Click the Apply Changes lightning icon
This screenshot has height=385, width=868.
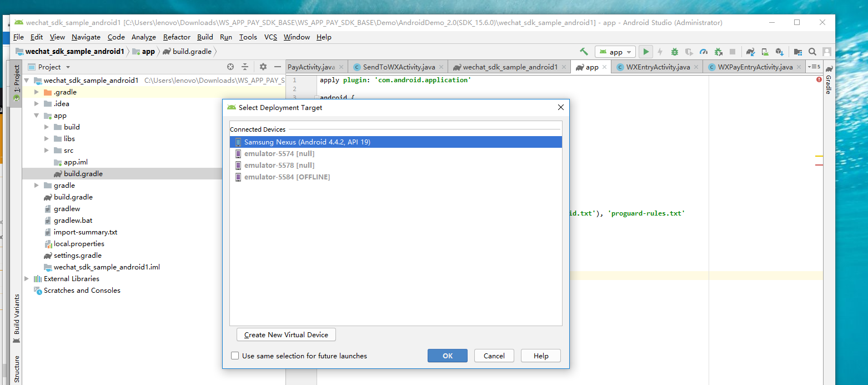(x=660, y=52)
